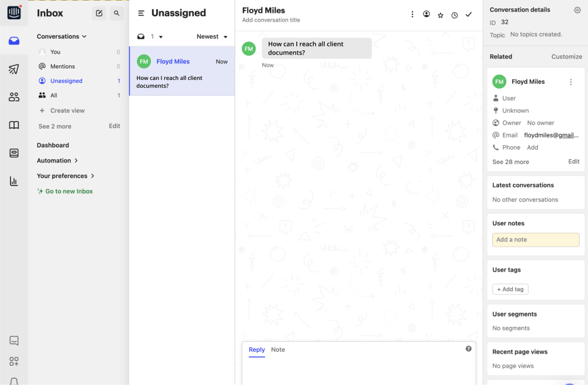Close conversation using the checkmark icon
The height and width of the screenshot is (385, 588).
pyautogui.click(x=469, y=15)
